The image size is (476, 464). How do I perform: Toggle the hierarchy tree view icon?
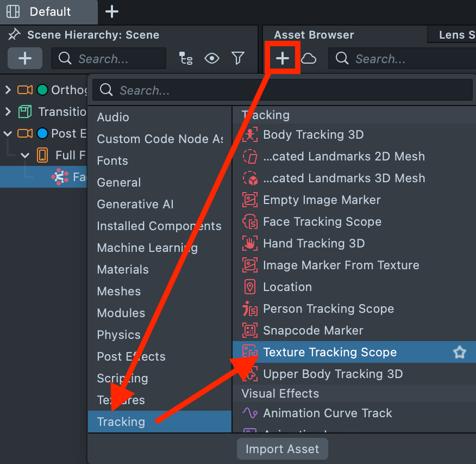pyautogui.click(x=186, y=58)
